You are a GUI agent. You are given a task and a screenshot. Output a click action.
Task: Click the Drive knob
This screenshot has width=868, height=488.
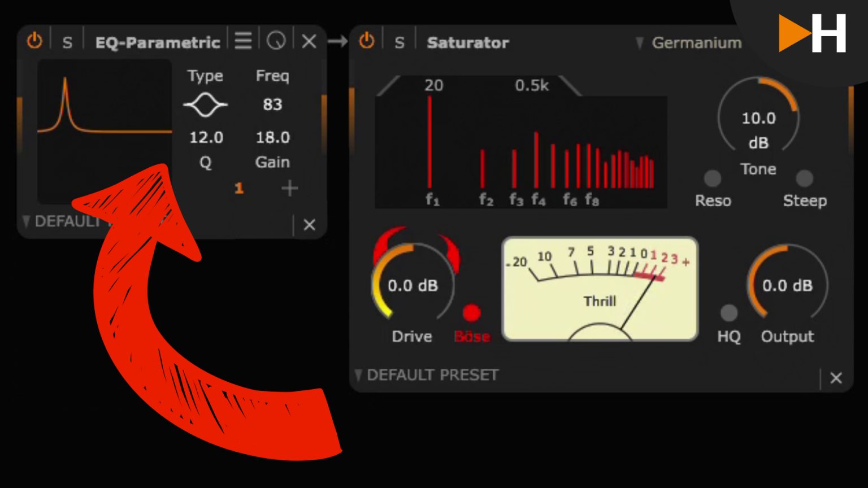click(x=413, y=286)
